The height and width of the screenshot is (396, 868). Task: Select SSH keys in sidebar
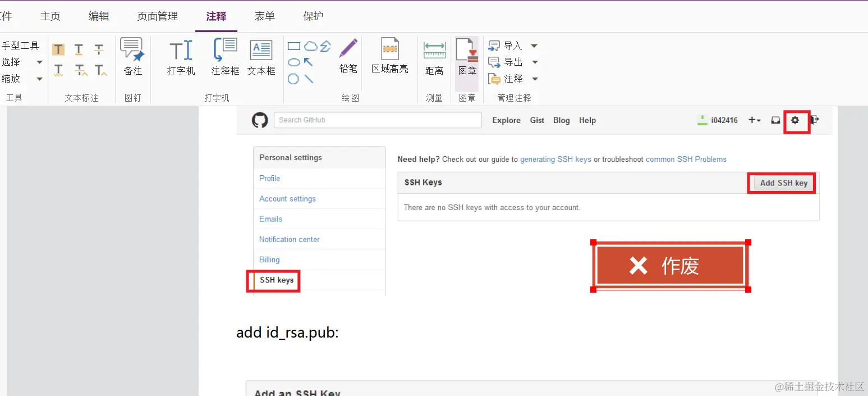277,280
